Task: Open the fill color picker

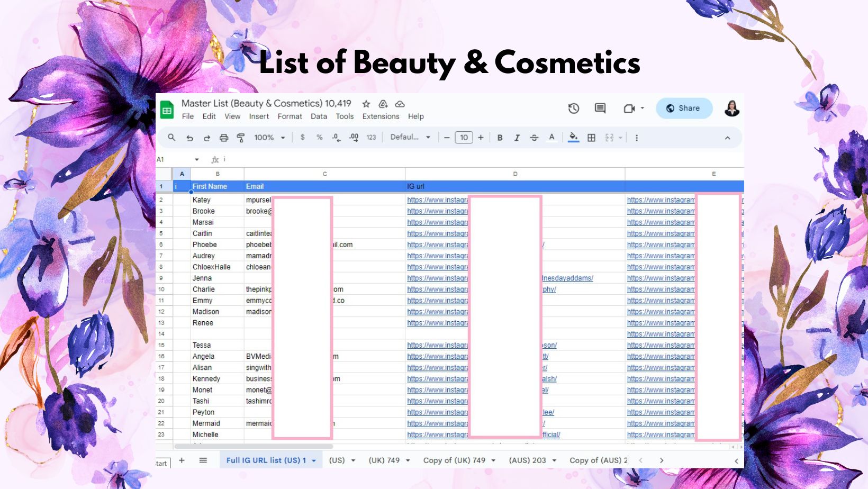Action: (x=573, y=138)
